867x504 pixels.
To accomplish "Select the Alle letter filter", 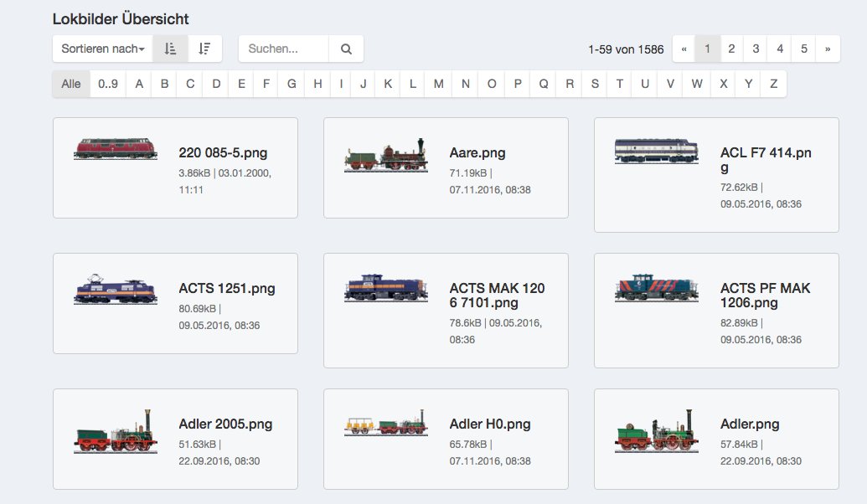I will click(x=71, y=84).
